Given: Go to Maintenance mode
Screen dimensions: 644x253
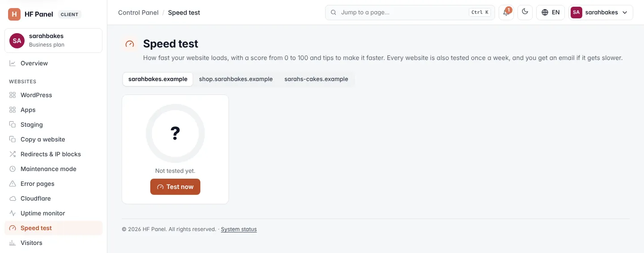Looking at the screenshot, I should pyautogui.click(x=54, y=169).
